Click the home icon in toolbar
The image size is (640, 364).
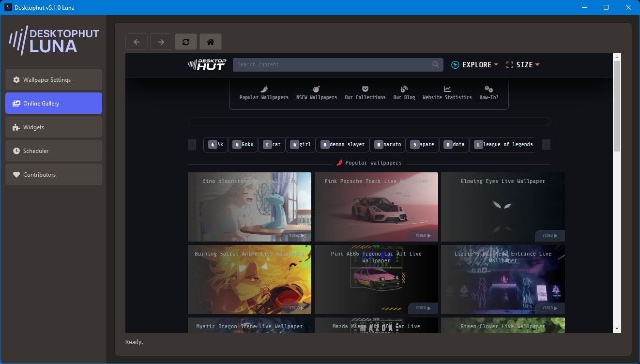point(210,42)
